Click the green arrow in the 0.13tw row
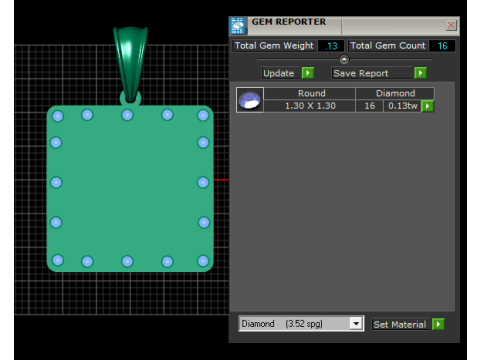This screenshot has height=360, width=480. 428,106
